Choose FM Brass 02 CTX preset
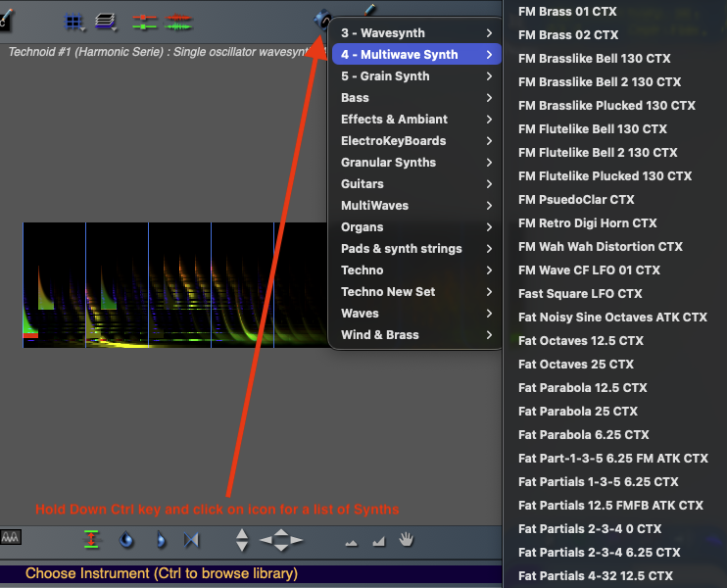Screen dimensions: 727x588 point(568,34)
